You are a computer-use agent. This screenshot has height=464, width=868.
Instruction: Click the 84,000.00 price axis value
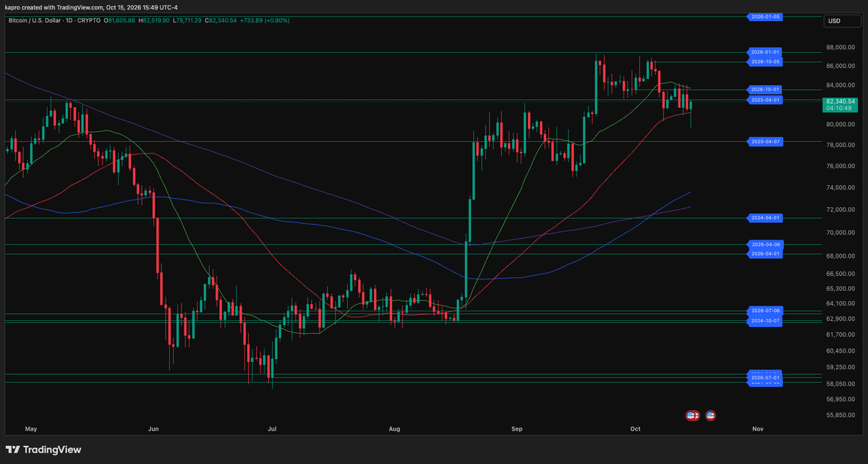tap(840, 85)
